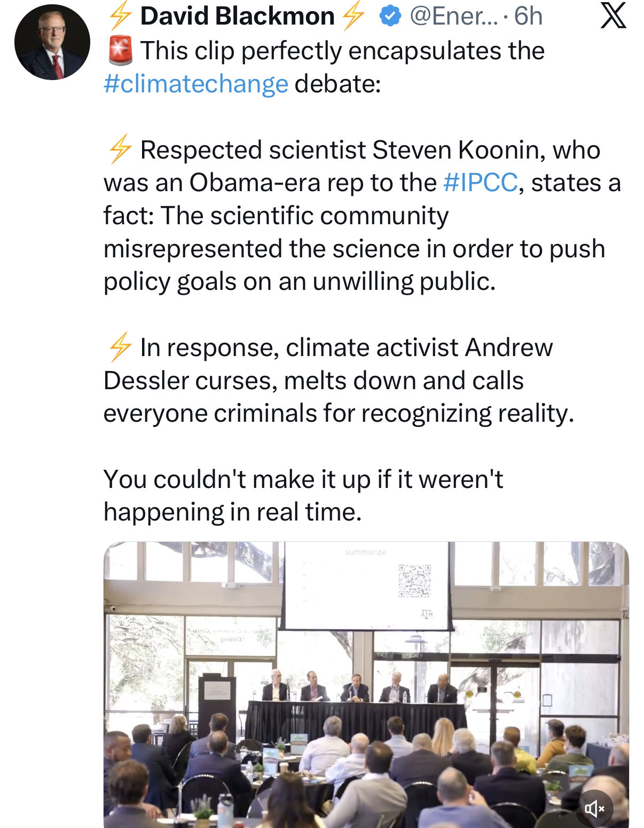Open the #climatechange hashtag
Image resolution: width=644 pixels, height=828 pixels.
[x=195, y=84]
